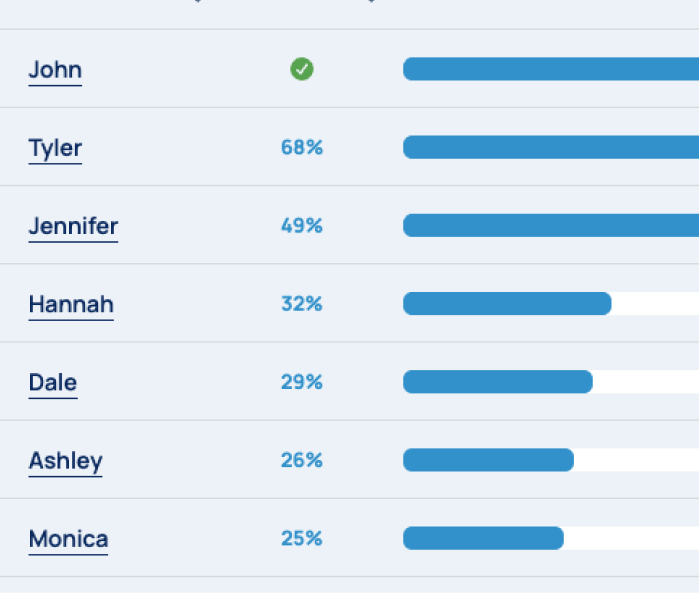Open John's profile link
Screen dimensions: 699x593
click(55, 70)
